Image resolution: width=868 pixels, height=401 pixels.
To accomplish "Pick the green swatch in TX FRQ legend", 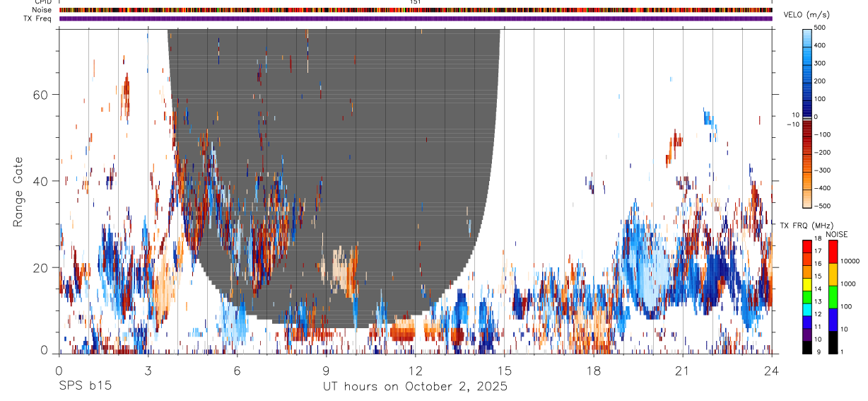I will [807, 296].
